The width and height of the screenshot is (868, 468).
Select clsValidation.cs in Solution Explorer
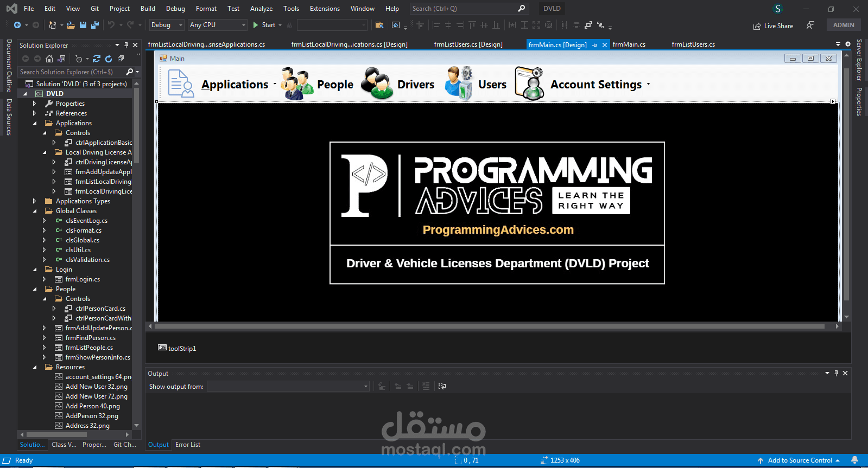click(87, 260)
